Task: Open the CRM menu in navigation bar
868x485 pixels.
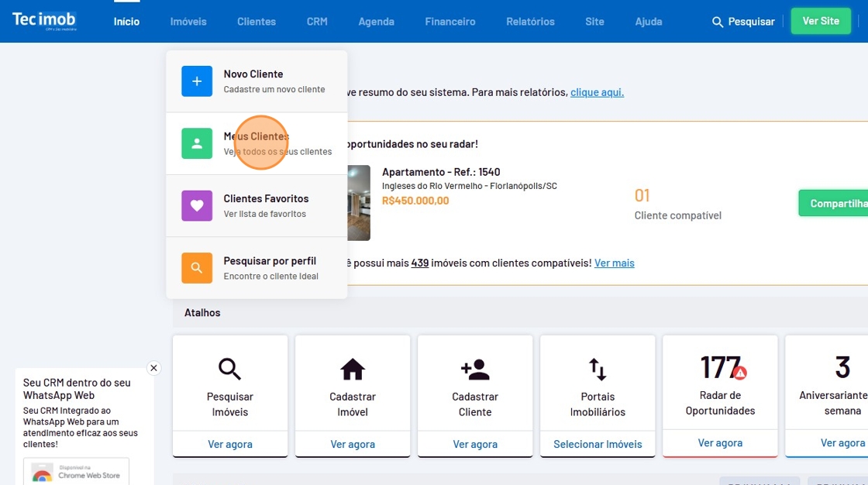Action: tap(317, 22)
